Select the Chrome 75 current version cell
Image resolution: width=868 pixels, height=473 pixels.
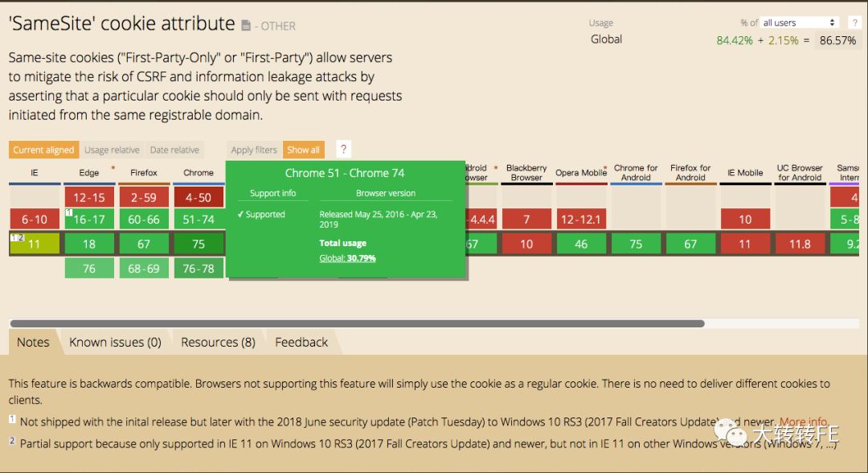coord(199,244)
